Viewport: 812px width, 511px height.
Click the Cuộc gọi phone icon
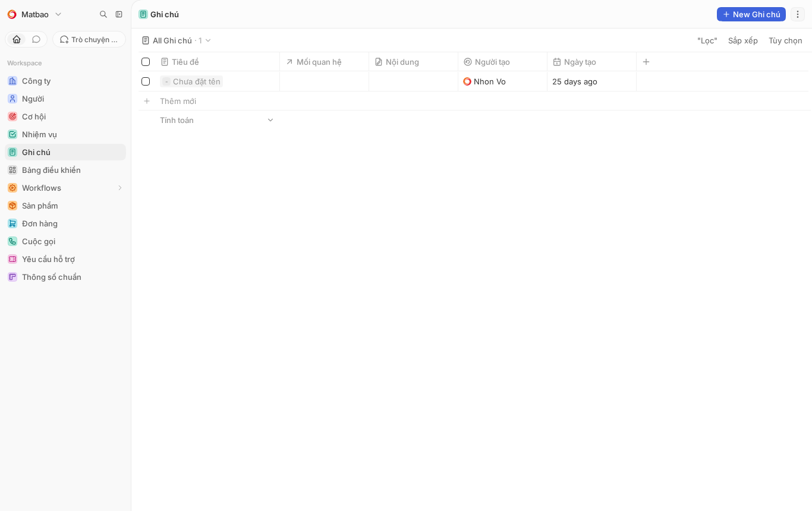click(12, 241)
